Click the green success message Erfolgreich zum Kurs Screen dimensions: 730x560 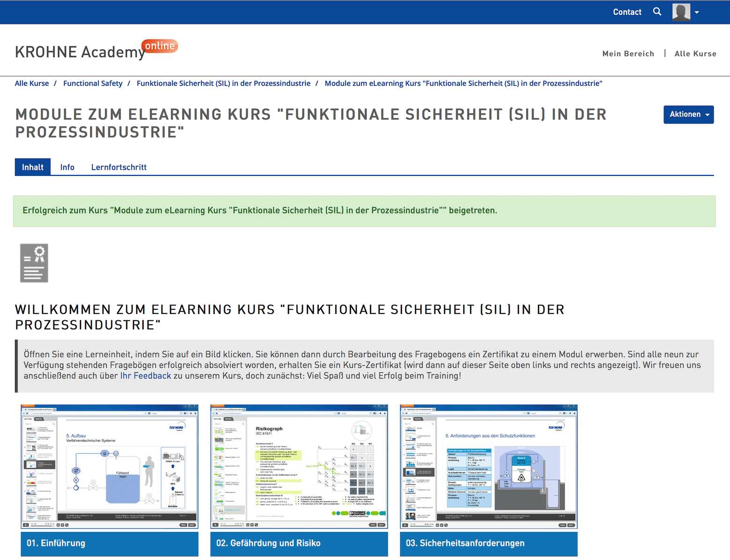click(364, 211)
